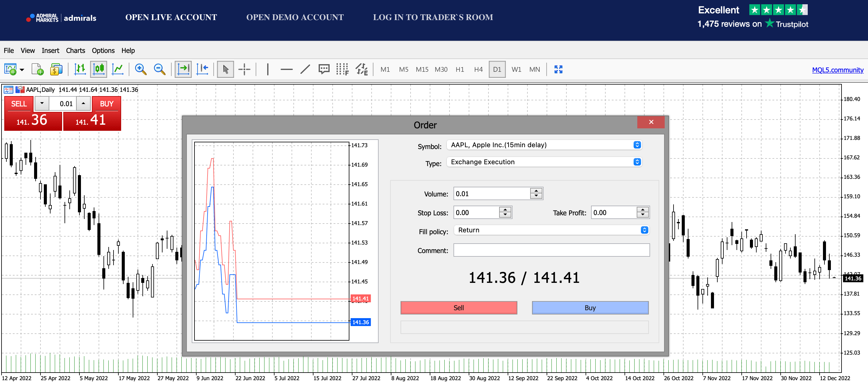Switch timeframe to M30
The height and width of the screenshot is (382, 868).
[x=441, y=70]
